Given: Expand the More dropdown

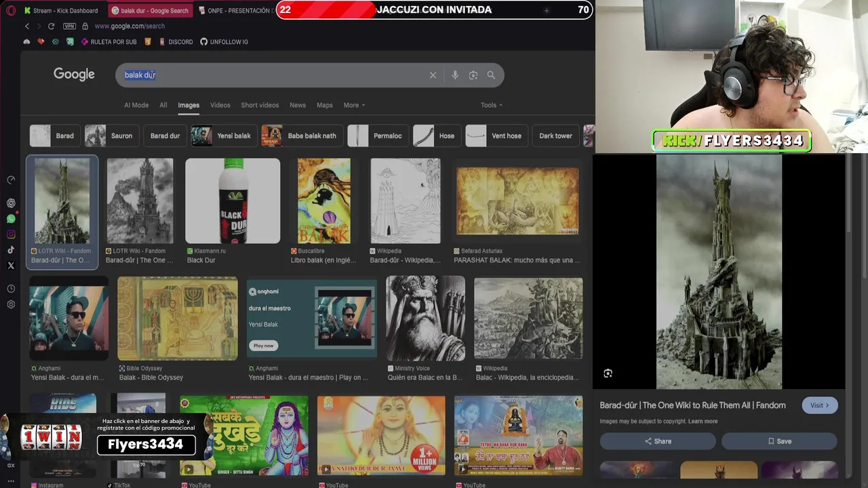Looking at the screenshot, I should coord(354,105).
